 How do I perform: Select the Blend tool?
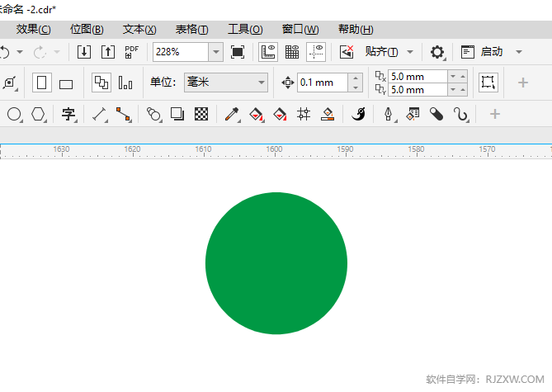click(x=153, y=115)
